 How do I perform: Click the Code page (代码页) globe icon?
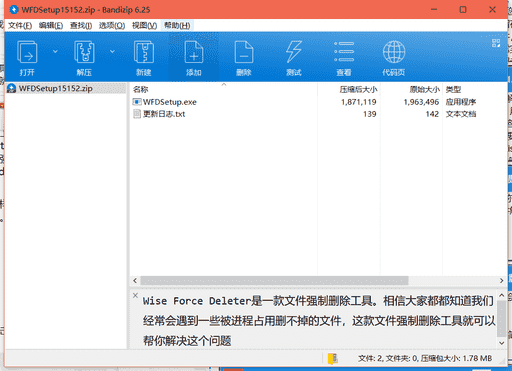(x=394, y=52)
